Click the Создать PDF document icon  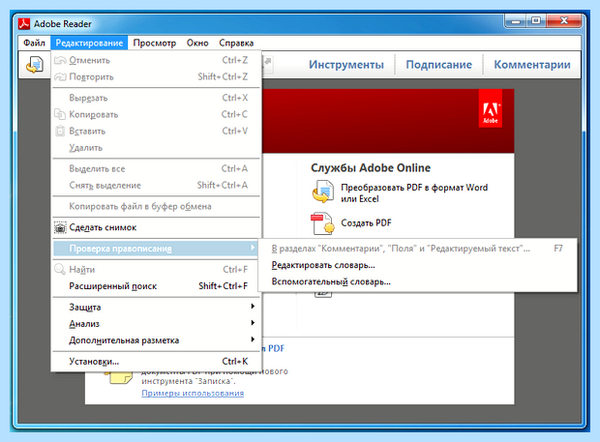point(323,223)
